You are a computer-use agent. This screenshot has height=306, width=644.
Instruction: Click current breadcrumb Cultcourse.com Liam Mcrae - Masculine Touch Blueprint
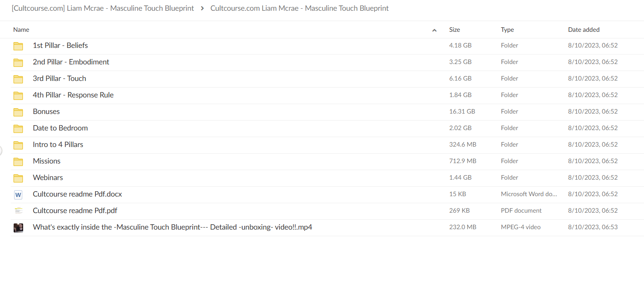click(x=300, y=8)
